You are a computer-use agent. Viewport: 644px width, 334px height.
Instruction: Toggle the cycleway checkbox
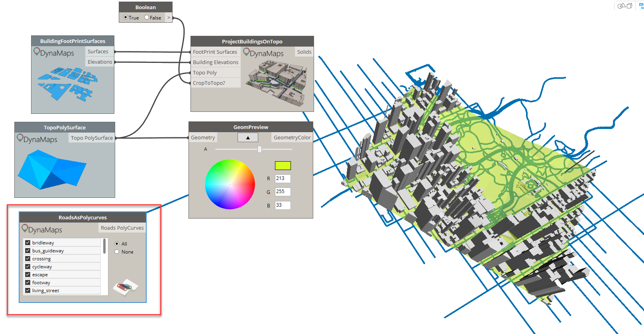tap(28, 266)
